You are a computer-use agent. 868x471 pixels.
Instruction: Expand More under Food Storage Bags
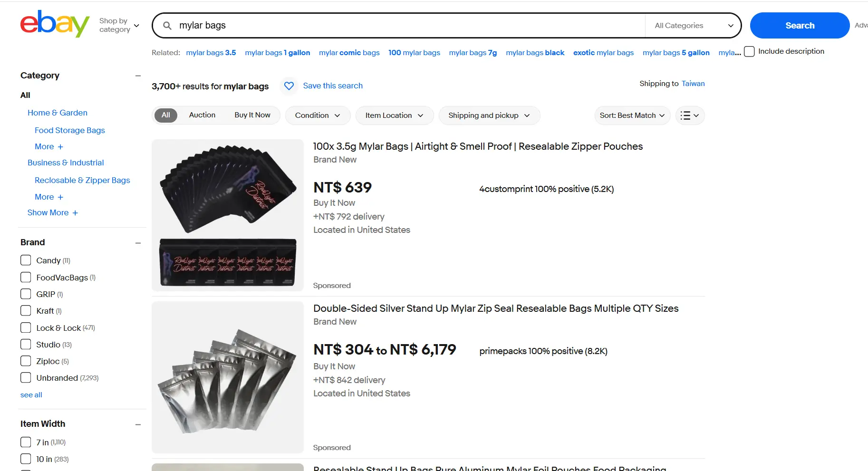(48, 146)
